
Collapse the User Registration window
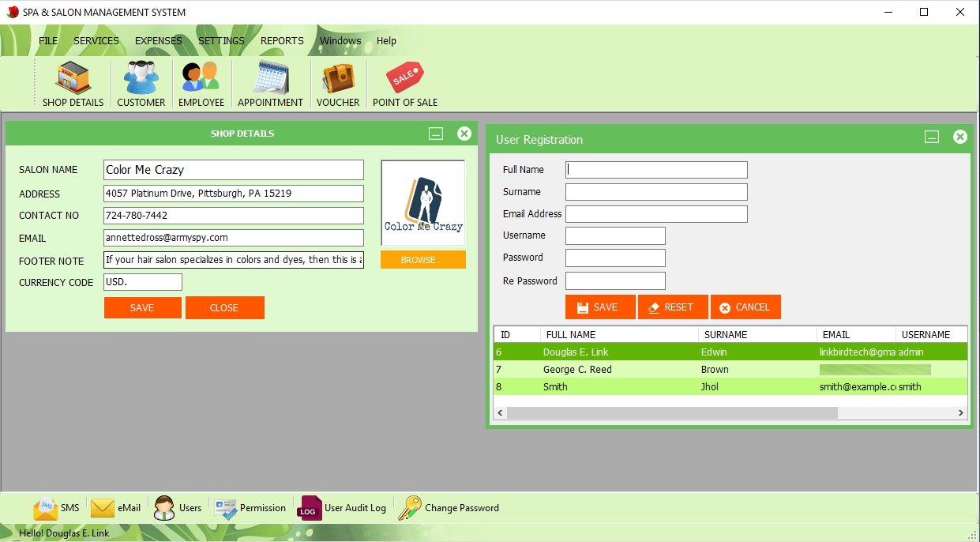[x=931, y=136]
